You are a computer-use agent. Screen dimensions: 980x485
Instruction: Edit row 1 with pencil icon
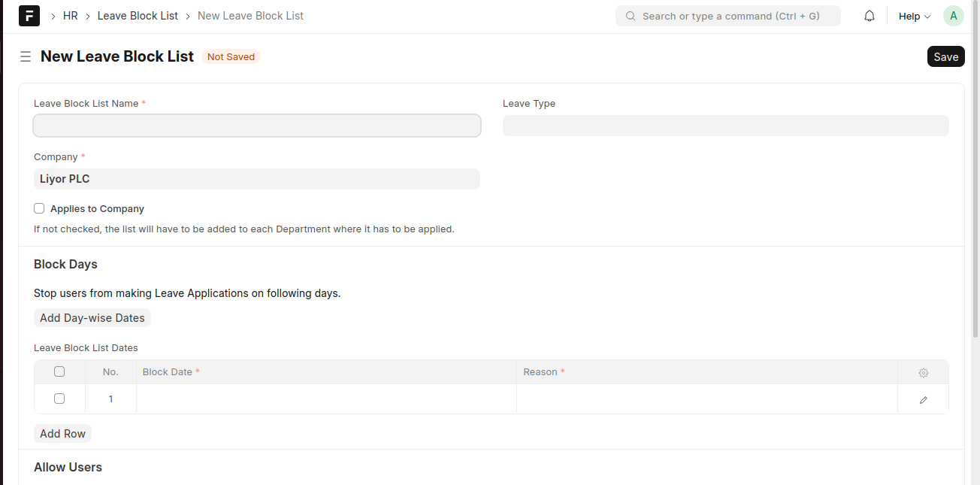pos(923,400)
